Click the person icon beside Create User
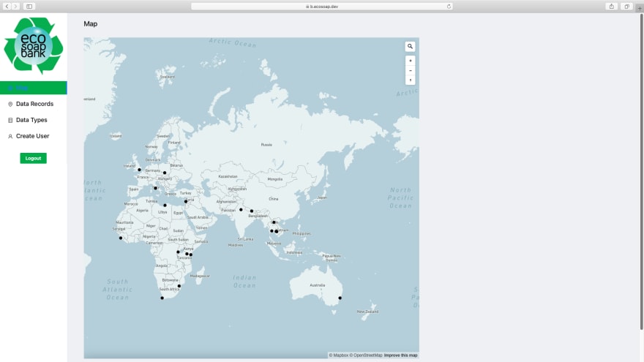Viewport: 644px width, 362px height. point(10,136)
